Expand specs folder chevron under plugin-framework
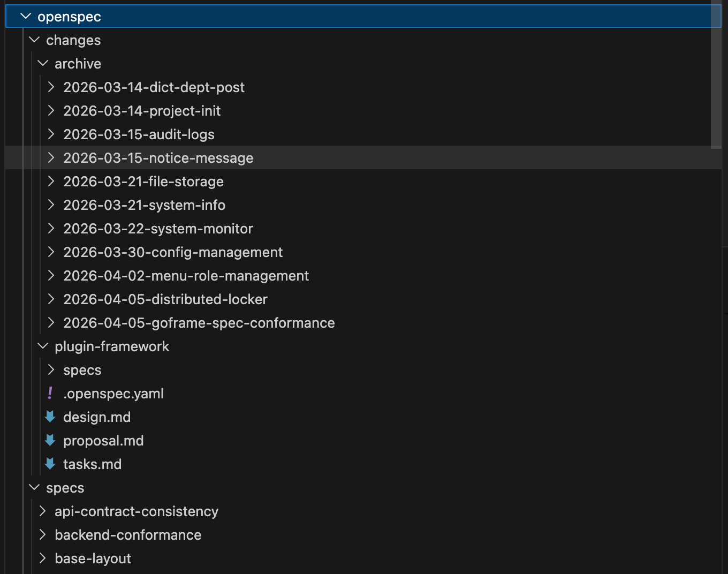Image resolution: width=728 pixels, height=574 pixels. 51,370
